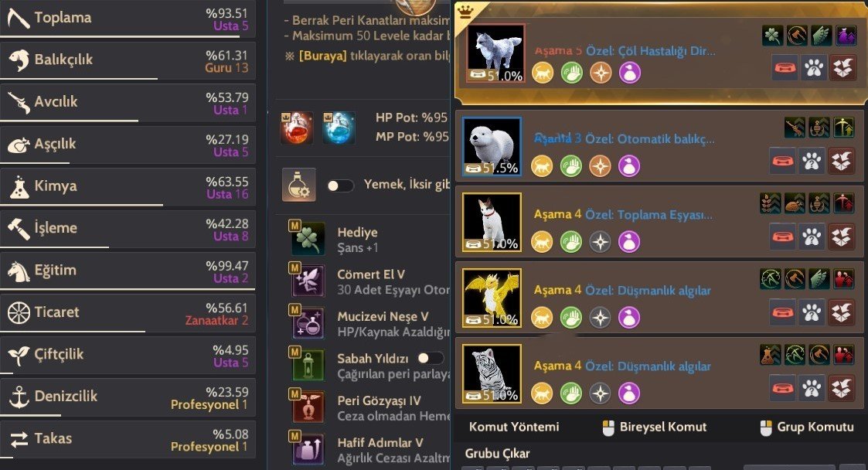Click the Grubu Çıkar button
Image resolution: width=868 pixels, height=470 pixels.
pyautogui.click(x=497, y=454)
